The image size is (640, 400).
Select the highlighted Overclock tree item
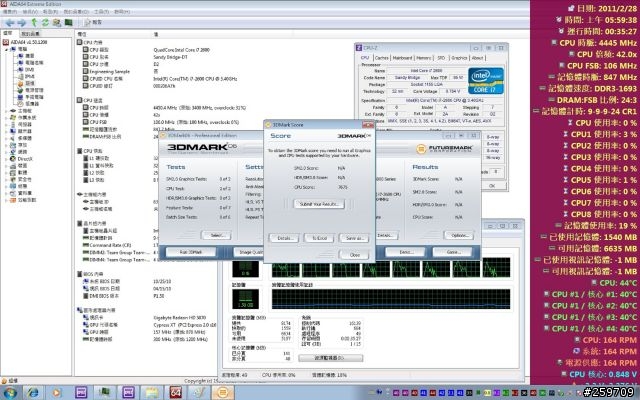pyautogui.click(x=26, y=83)
